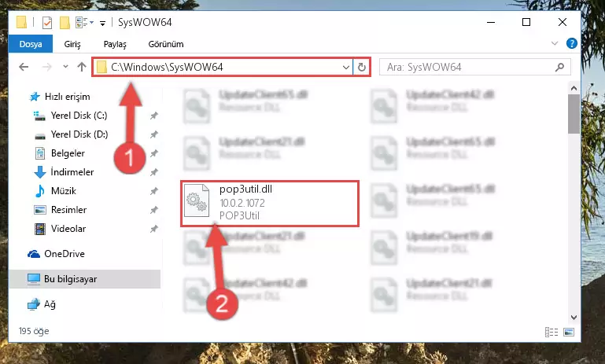
Task: Open the Dosya tab
Action: pos(31,44)
